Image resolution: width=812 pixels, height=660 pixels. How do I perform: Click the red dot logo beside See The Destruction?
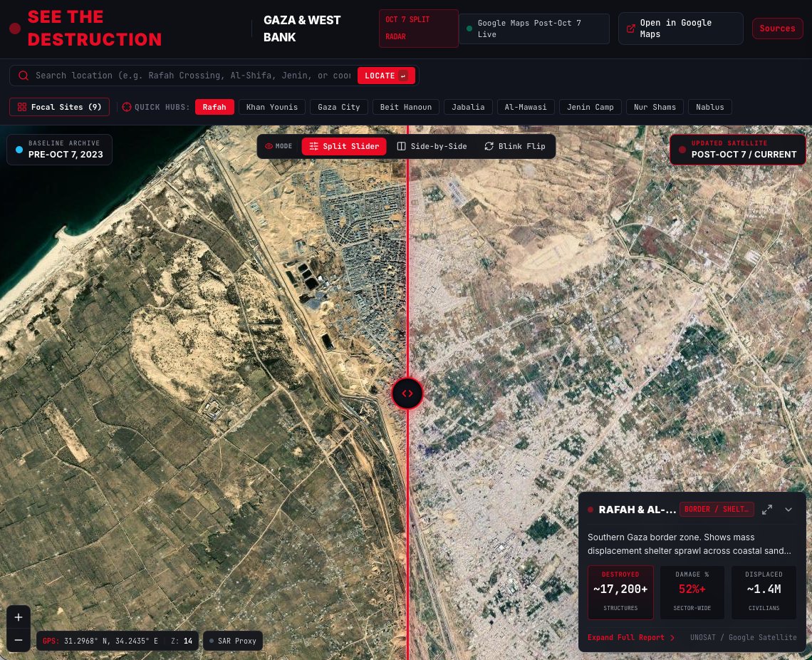click(15, 28)
